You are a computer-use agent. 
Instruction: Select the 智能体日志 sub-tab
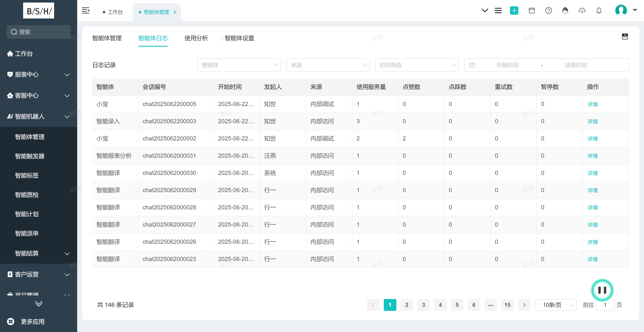[153, 38]
